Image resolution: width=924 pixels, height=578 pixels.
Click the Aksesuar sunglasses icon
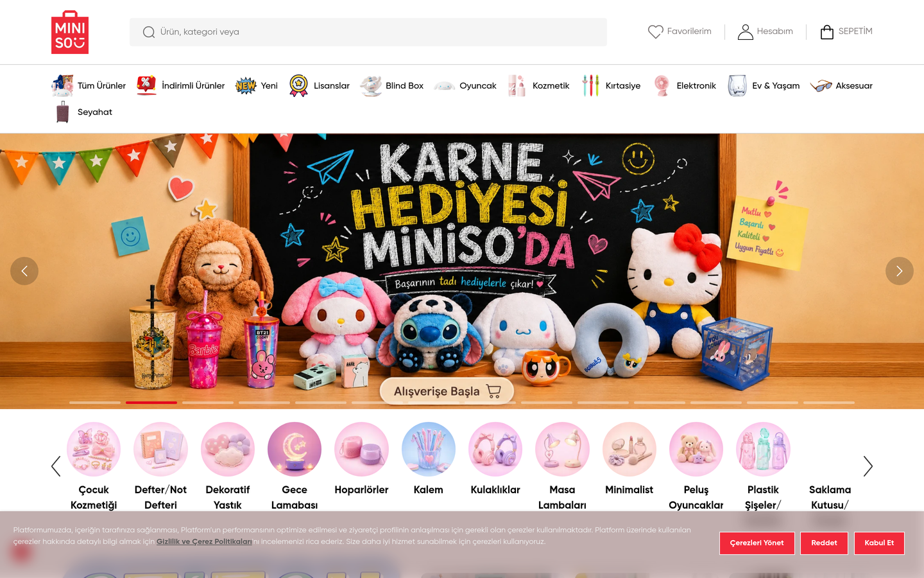821,85
